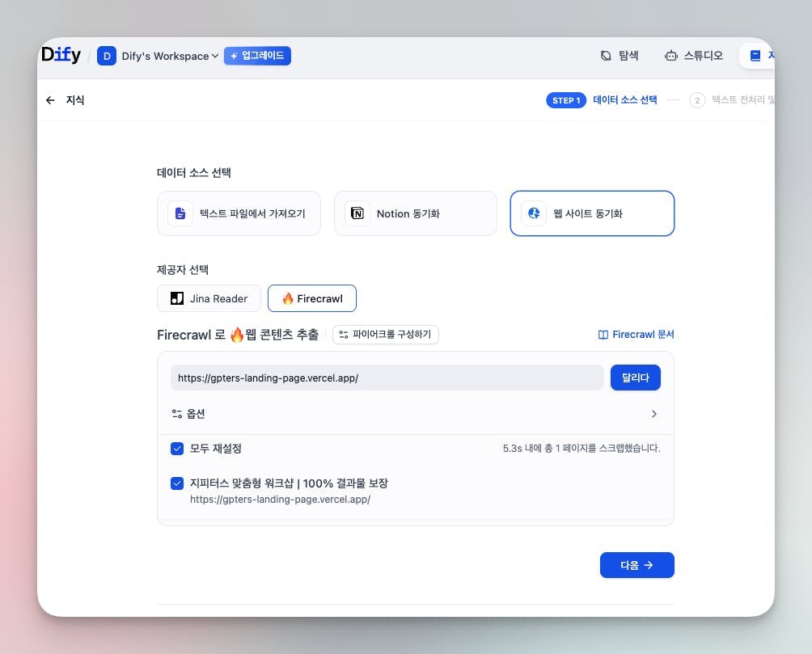Select the 데이터 소스 선택 step label
This screenshot has width=812, height=654.
tap(625, 100)
